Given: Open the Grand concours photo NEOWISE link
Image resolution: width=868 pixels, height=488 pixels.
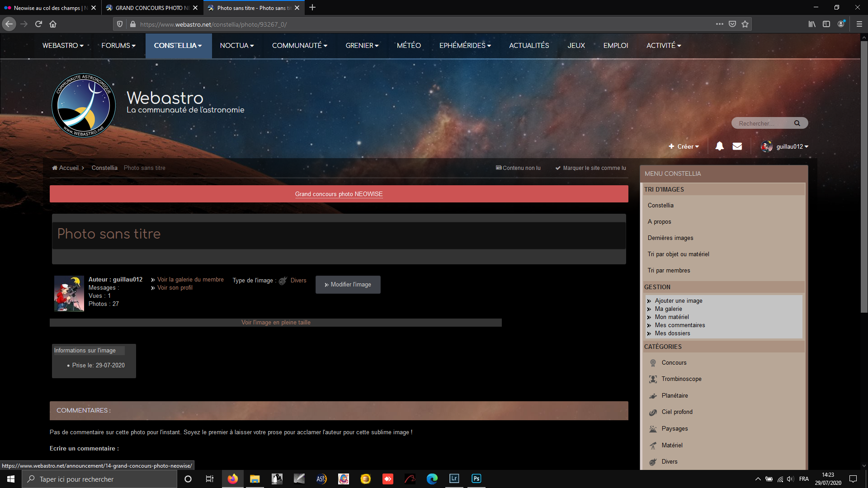Looking at the screenshot, I should 339,194.
